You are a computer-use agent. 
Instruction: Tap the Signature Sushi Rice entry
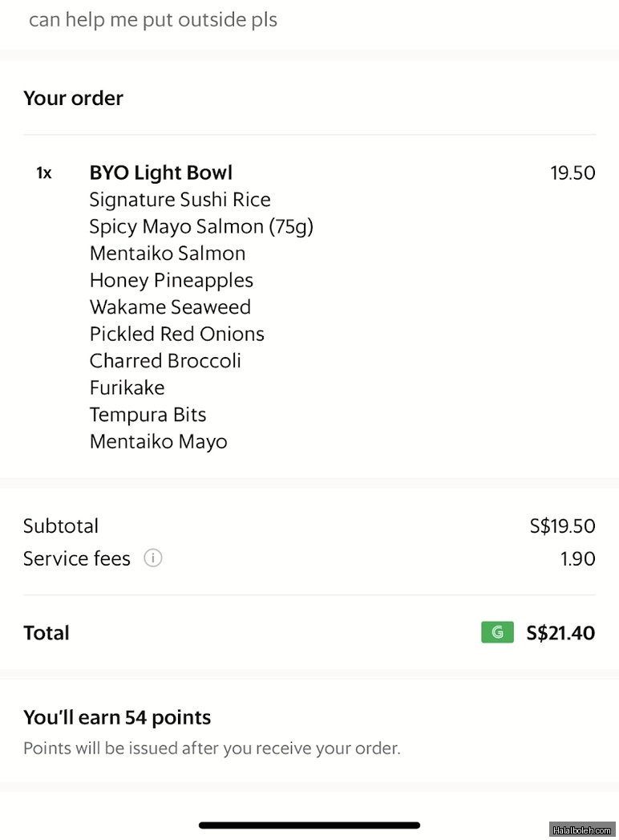click(180, 199)
